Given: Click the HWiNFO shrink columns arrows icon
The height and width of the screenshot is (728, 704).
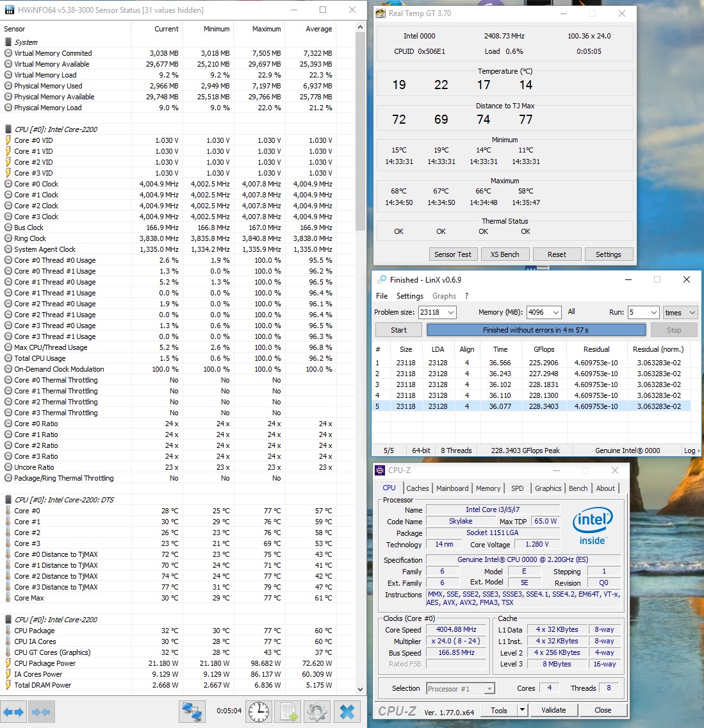Looking at the screenshot, I should tap(41, 711).
